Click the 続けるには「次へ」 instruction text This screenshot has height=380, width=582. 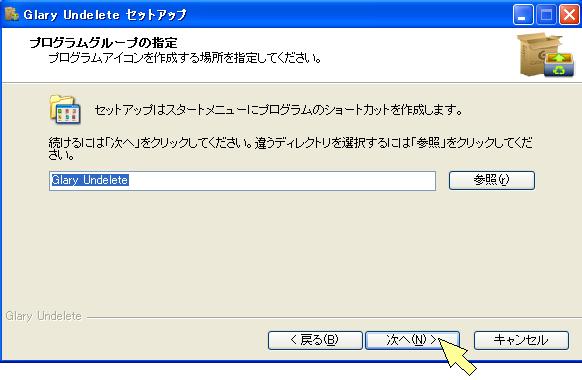point(291,148)
